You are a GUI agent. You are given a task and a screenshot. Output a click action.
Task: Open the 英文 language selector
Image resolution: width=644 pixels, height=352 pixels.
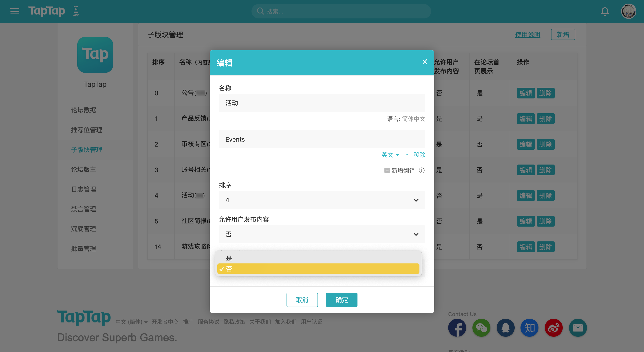click(x=390, y=155)
